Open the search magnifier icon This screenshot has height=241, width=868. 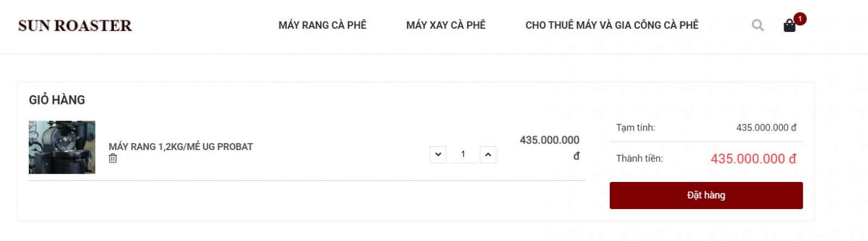[758, 25]
